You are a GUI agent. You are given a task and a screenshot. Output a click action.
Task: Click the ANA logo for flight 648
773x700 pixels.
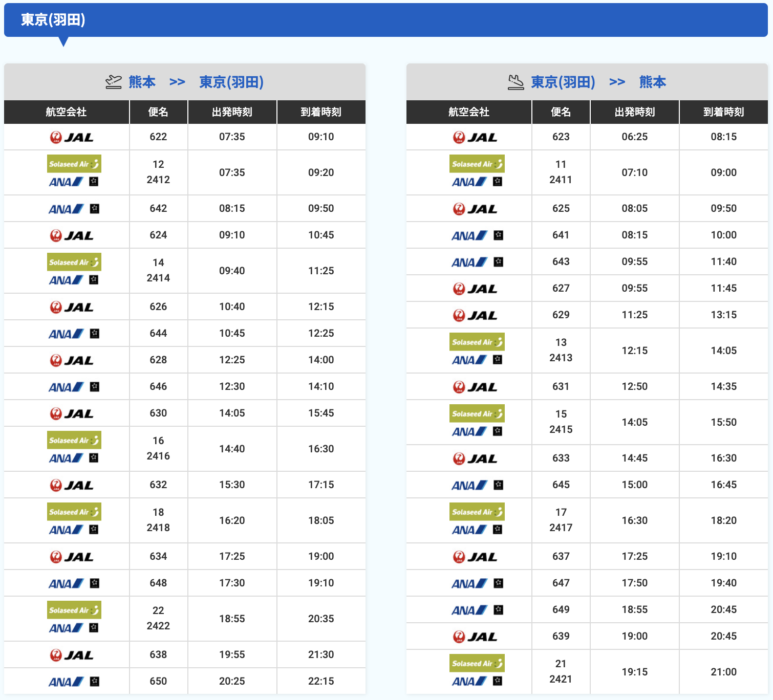click(74, 583)
